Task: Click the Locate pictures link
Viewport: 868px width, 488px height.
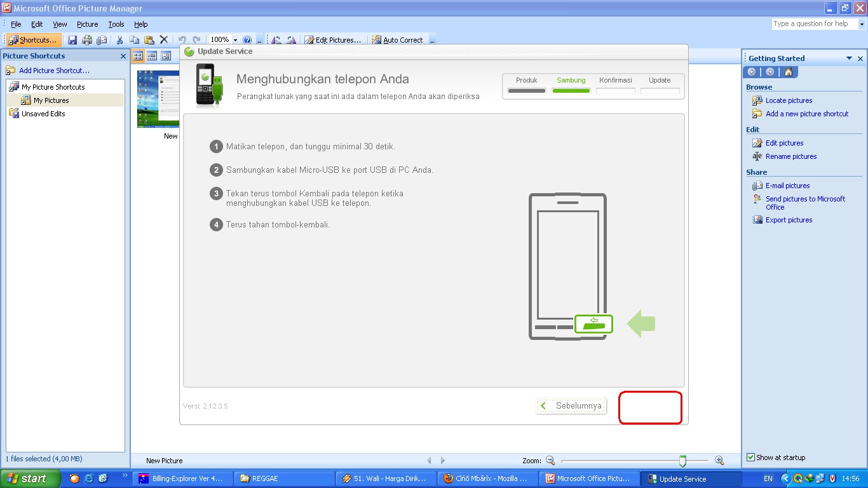Action: 789,100
